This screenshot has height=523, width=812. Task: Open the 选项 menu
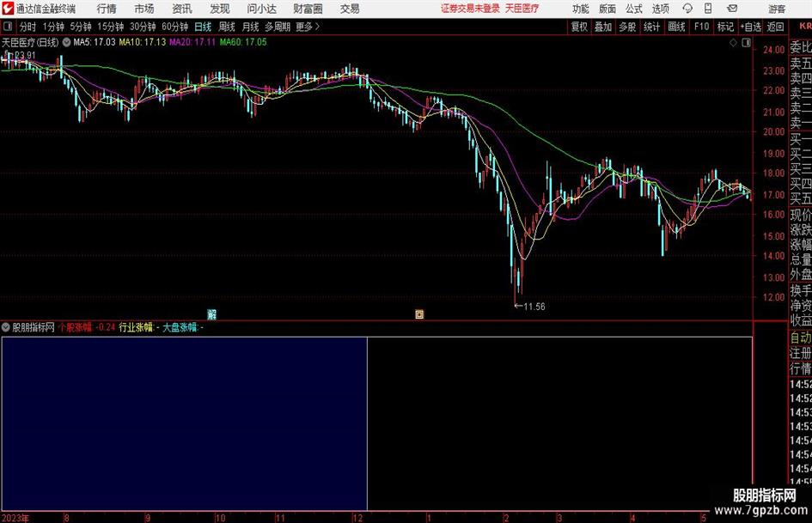pyautogui.click(x=660, y=9)
